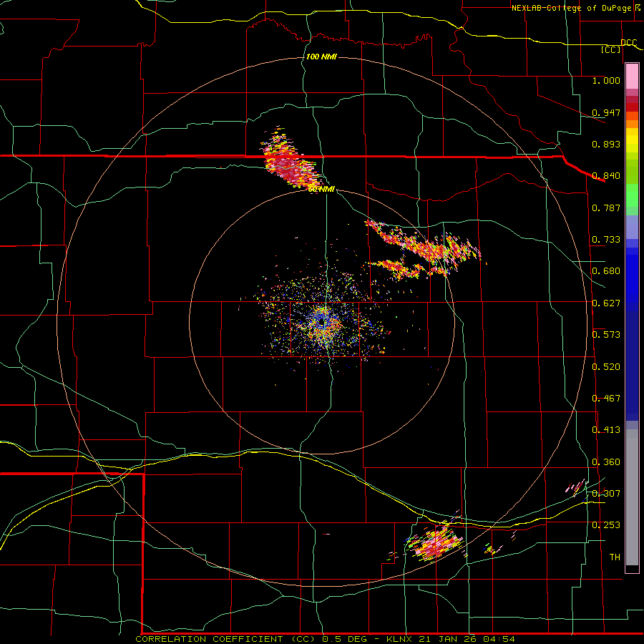Click the 60 NMI range ring label
Screen dimensions: 644x644
pos(321,190)
